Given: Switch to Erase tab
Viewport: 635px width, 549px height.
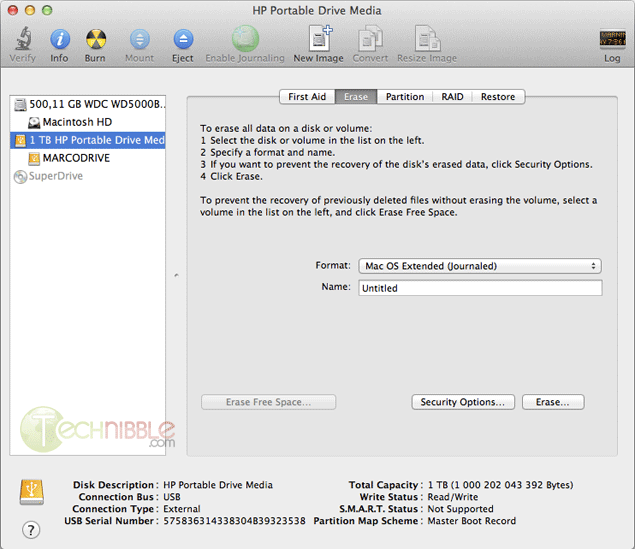Looking at the screenshot, I should (x=356, y=97).
